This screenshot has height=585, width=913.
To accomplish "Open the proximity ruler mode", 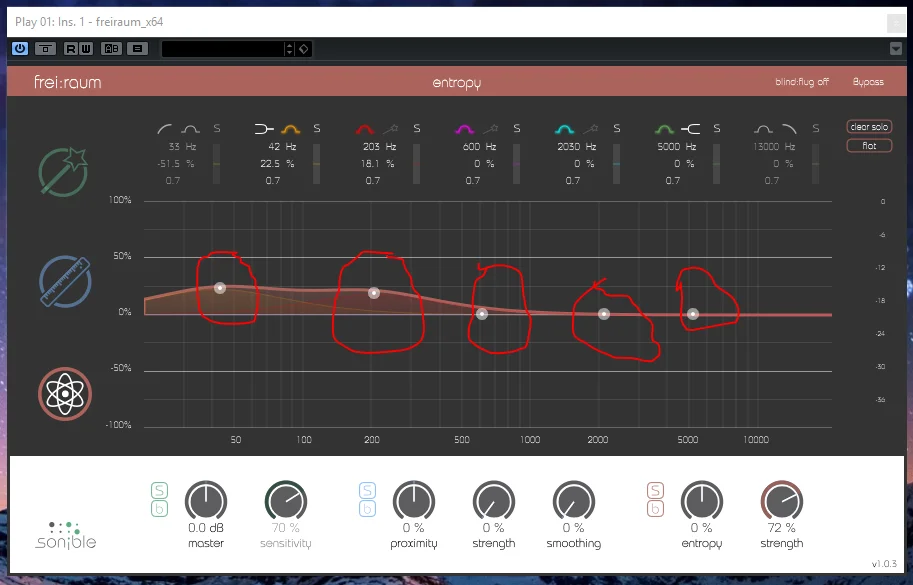I will click(65, 282).
